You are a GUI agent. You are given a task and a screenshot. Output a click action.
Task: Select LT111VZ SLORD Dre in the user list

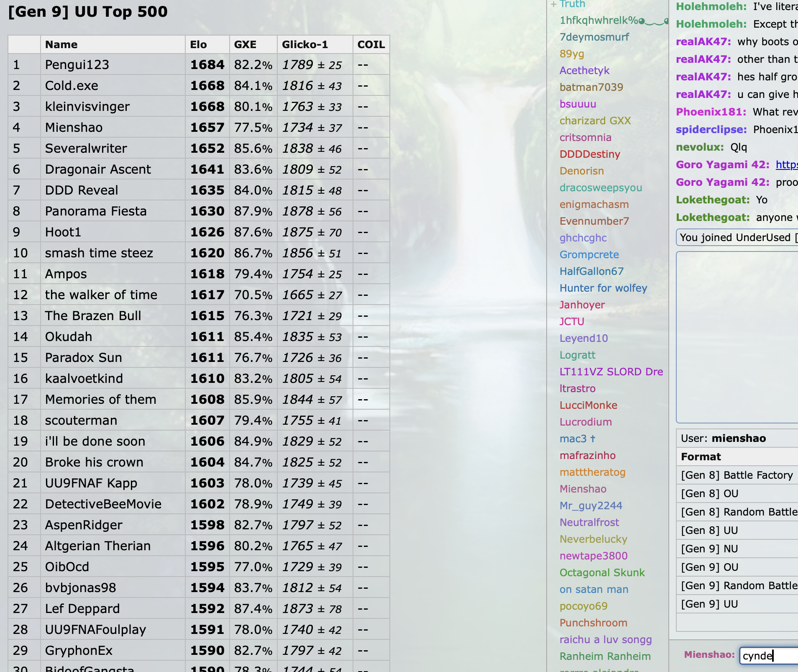pyautogui.click(x=611, y=372)
